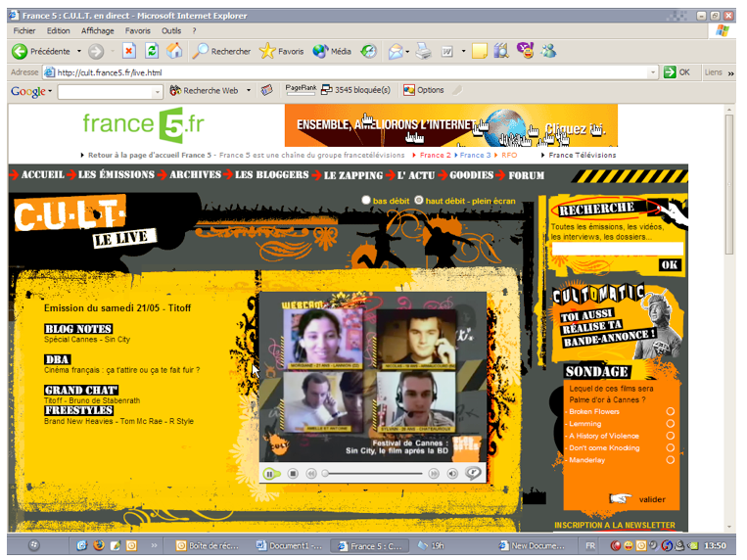This screenshot has width=747, height=560.
Task: Mute the video player volume
Action: (452, 474)
